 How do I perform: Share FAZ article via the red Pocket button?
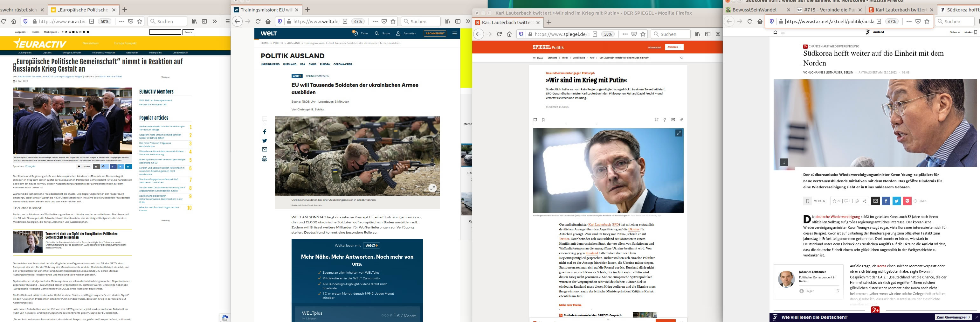coord(907,201)
